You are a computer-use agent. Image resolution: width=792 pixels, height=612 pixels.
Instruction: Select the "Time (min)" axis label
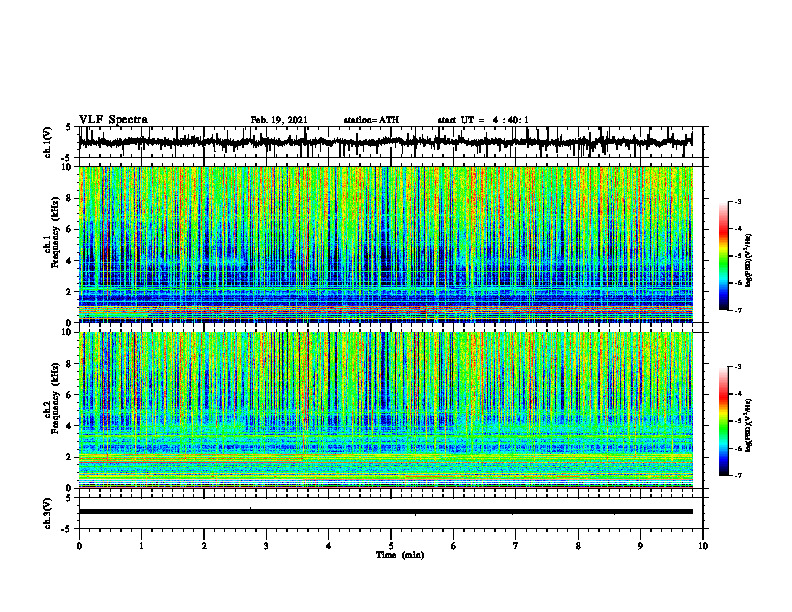click(x=400, y=555)
